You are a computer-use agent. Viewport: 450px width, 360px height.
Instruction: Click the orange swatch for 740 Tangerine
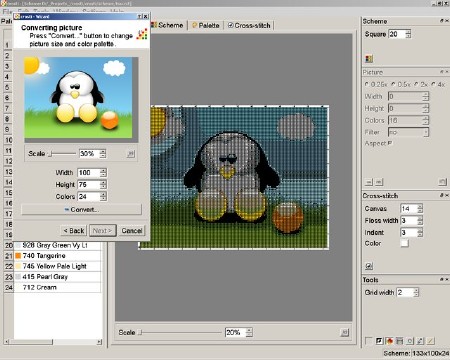18,256
